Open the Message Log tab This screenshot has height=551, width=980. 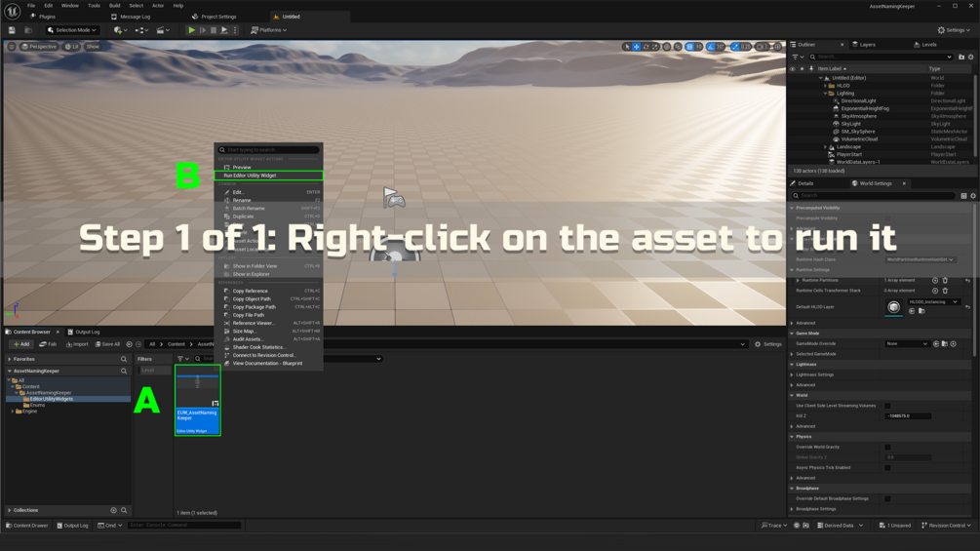[131, 17]
